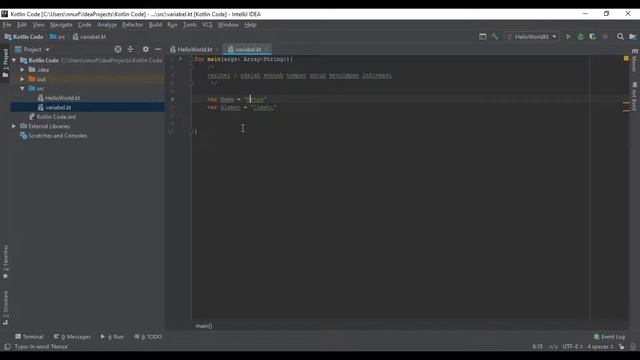Start debugging with the green bug icon
Viewport: 640px width, 360px height.
pyautogui.click(x=580, y=37)
